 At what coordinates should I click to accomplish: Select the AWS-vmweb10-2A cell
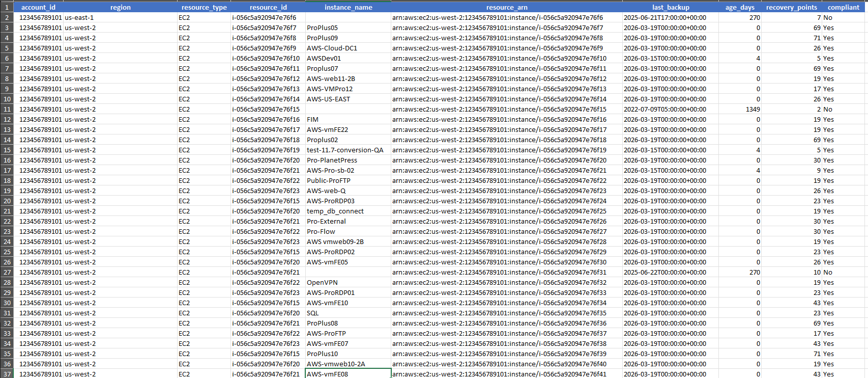[348, 364]
